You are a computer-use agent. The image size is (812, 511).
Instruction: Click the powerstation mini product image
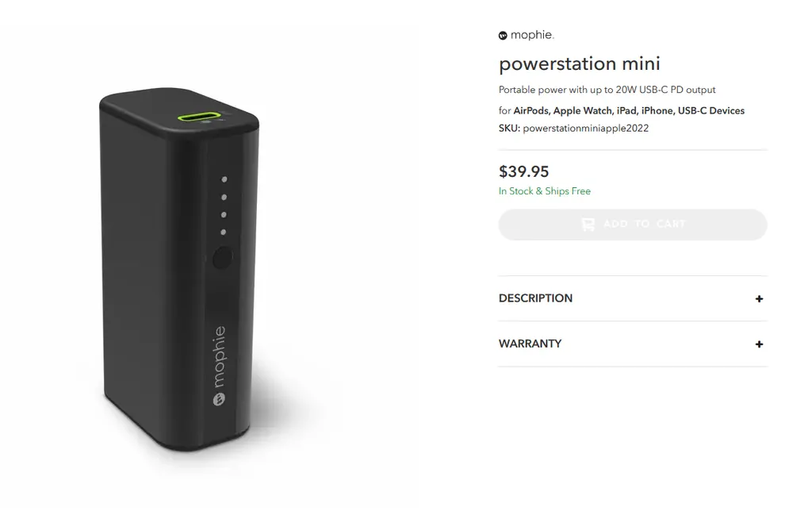coord(179,268)
